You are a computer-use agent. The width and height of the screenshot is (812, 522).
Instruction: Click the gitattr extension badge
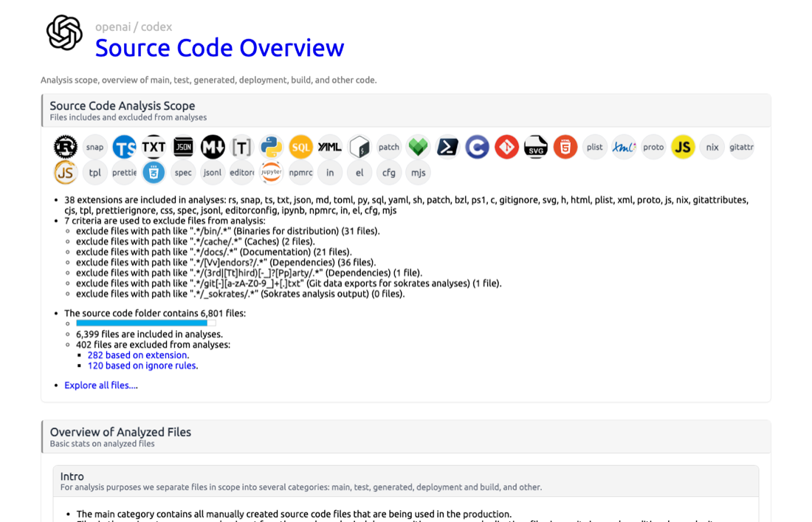(x=742, y=147)
